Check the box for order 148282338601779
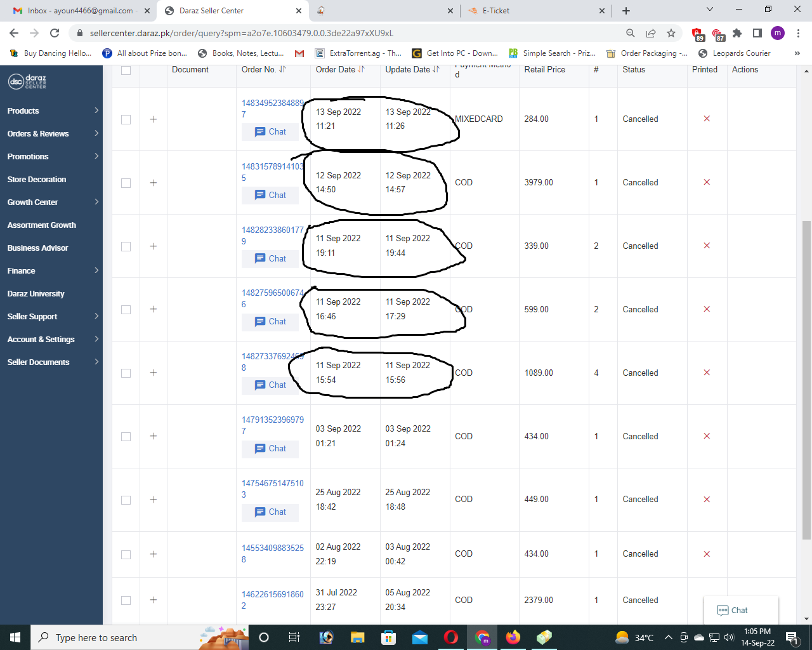Screen dimensions: 812x650 point(126,246)
